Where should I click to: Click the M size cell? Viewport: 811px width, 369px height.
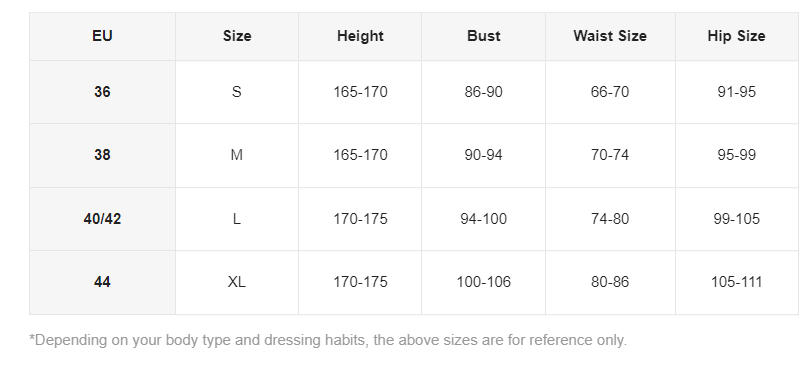[x=237, y=155]
